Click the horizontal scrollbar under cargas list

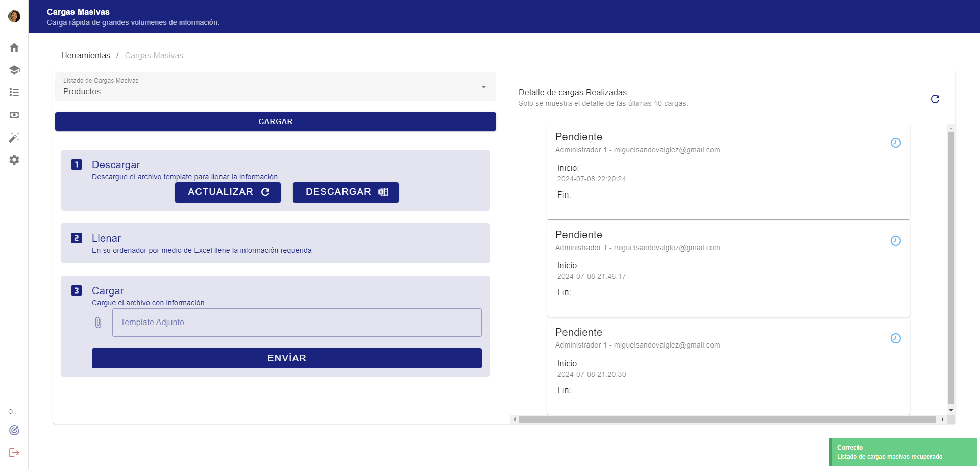(x=727, y=419)
